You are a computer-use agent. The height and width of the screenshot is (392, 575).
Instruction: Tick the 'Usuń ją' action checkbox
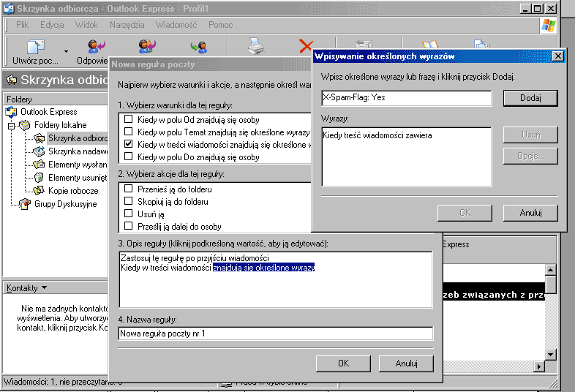tap(129, 214)
